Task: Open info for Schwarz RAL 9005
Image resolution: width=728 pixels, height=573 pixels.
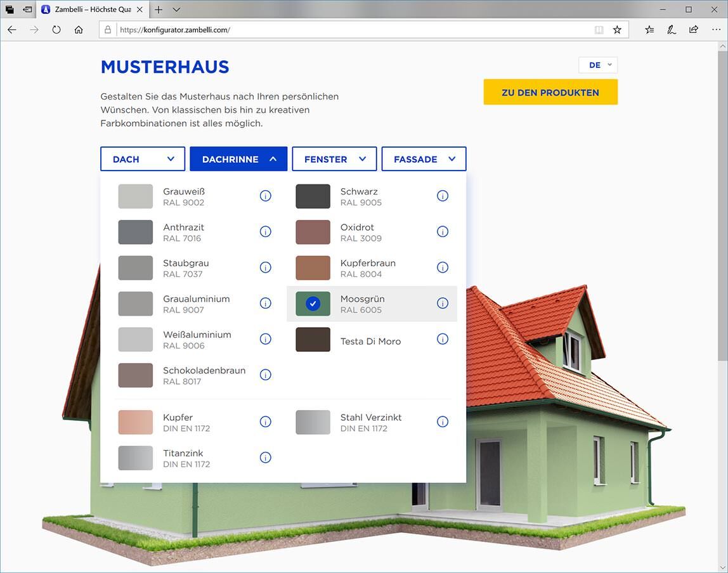Action: [x=443, y=196]
